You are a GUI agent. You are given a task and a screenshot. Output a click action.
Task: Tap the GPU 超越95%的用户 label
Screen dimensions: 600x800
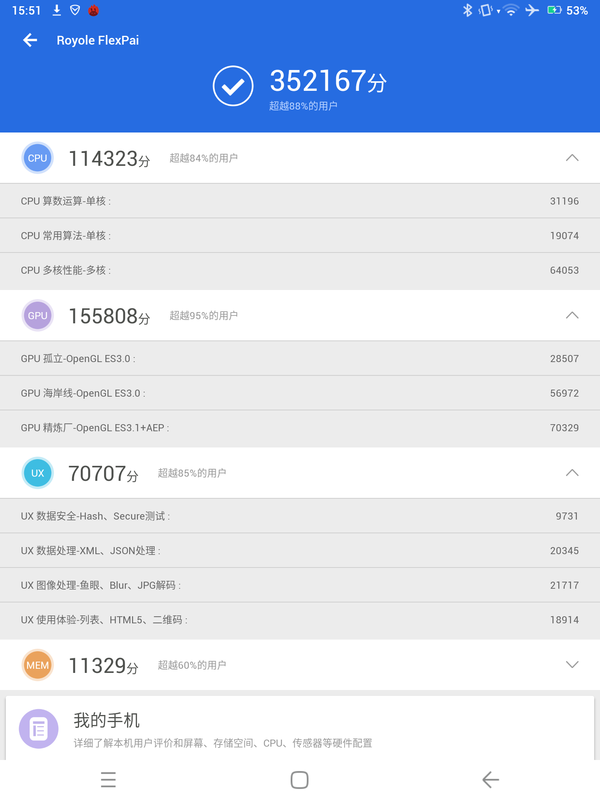[x=204, y=316]
